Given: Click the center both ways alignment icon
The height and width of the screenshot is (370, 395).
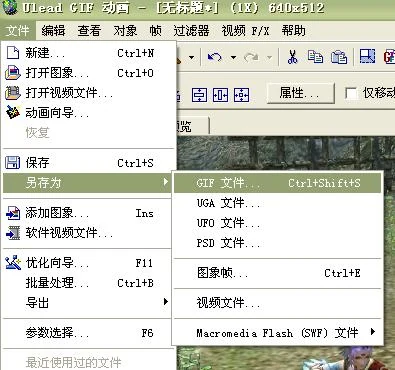Looking at the screenshot, I should point(241,95).
